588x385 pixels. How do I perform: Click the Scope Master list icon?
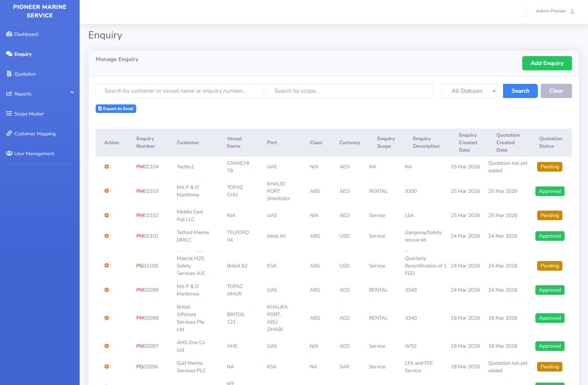point(9,114)
